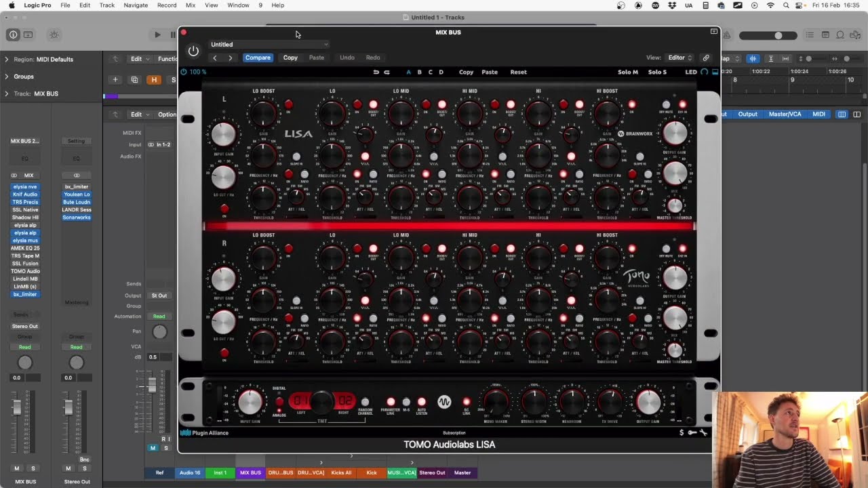Click the MIX BUS channel volume fader
Screen dimensions: 868x488
(x=17, y=407)
